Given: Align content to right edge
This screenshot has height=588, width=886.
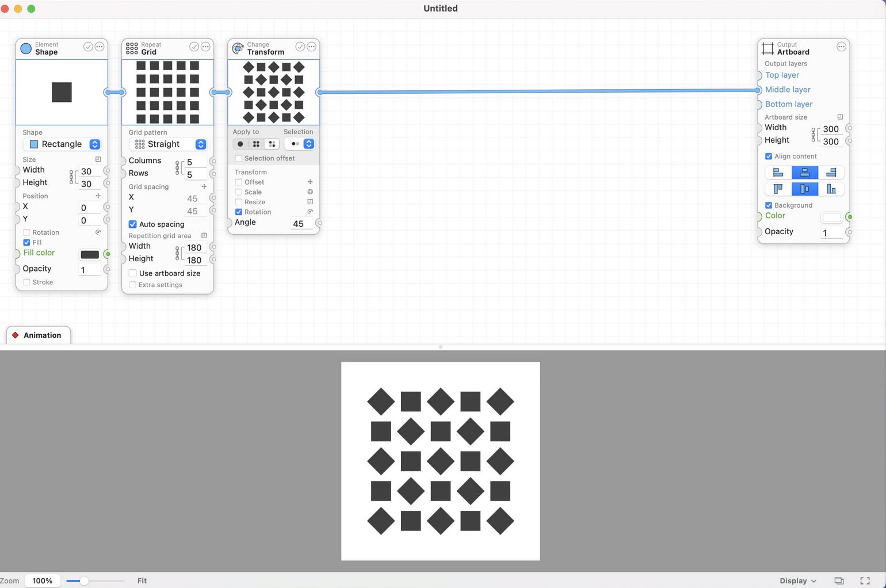Looking at the screenshot, I should pos(831,173).
